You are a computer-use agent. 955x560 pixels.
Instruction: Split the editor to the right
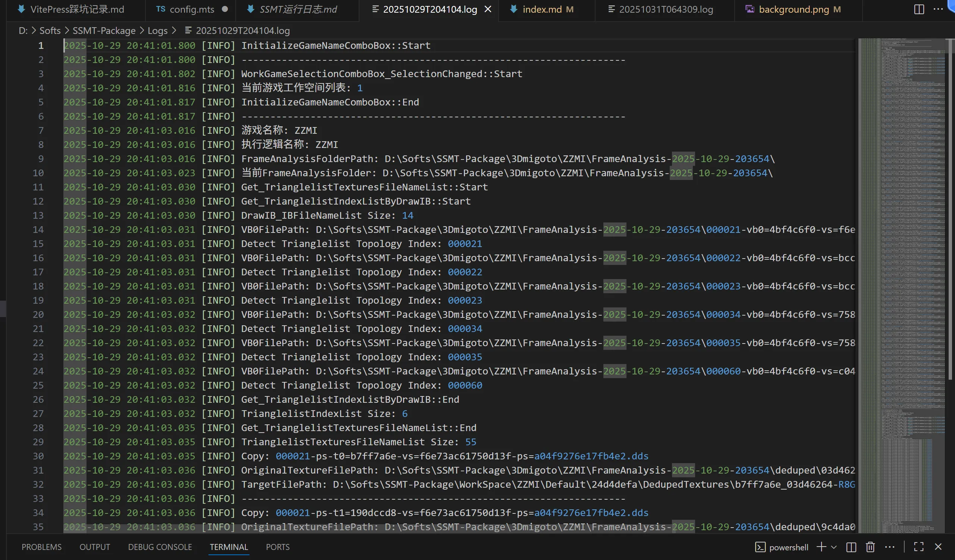[918, 9]
